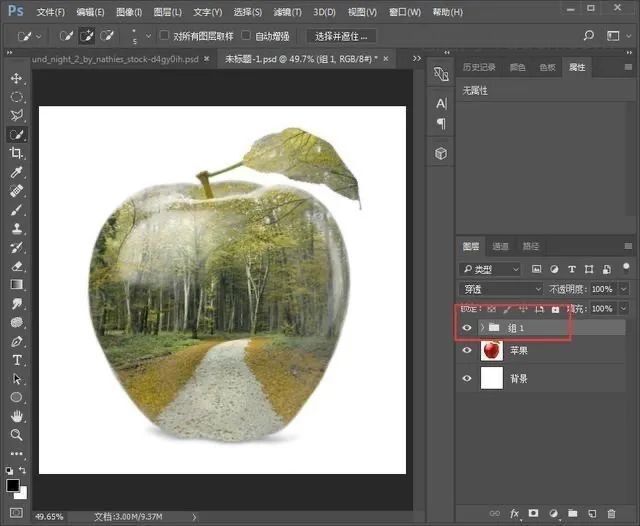Select the Eyedropper tool
640x526 pixels.
(x=16, y=172)
